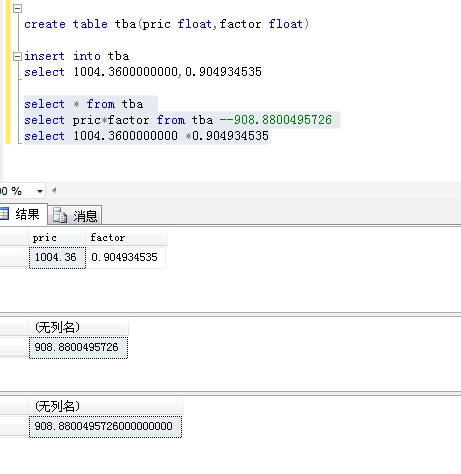
Task: Click the 消息 tab document icon
Action: [x=60, y=215]
